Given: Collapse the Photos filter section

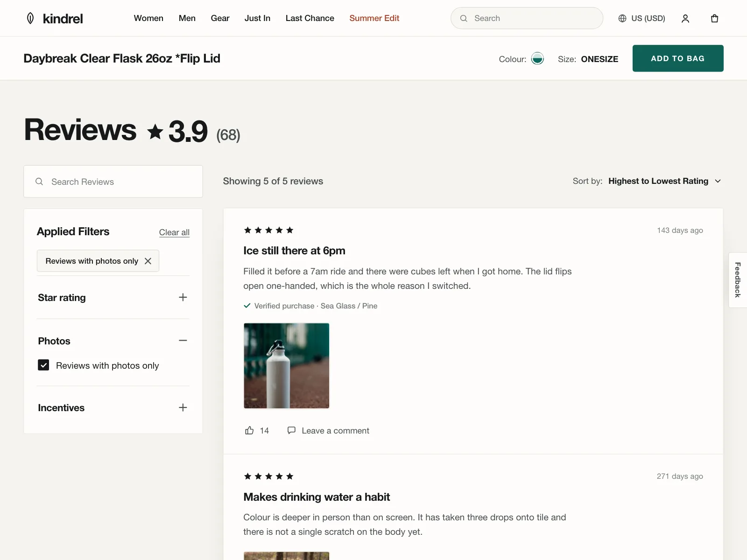Looking at the screenshot, I should pos(183,341).
